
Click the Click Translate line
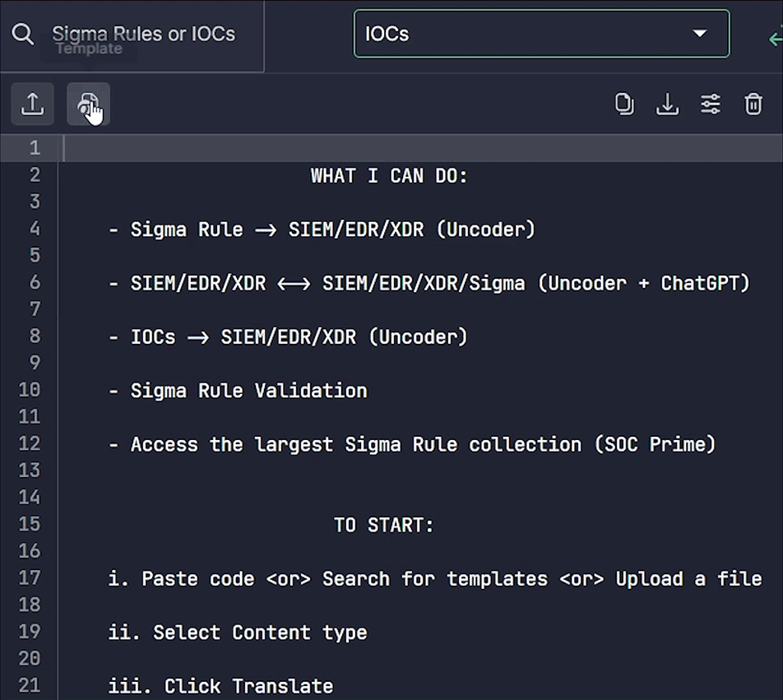220,686
